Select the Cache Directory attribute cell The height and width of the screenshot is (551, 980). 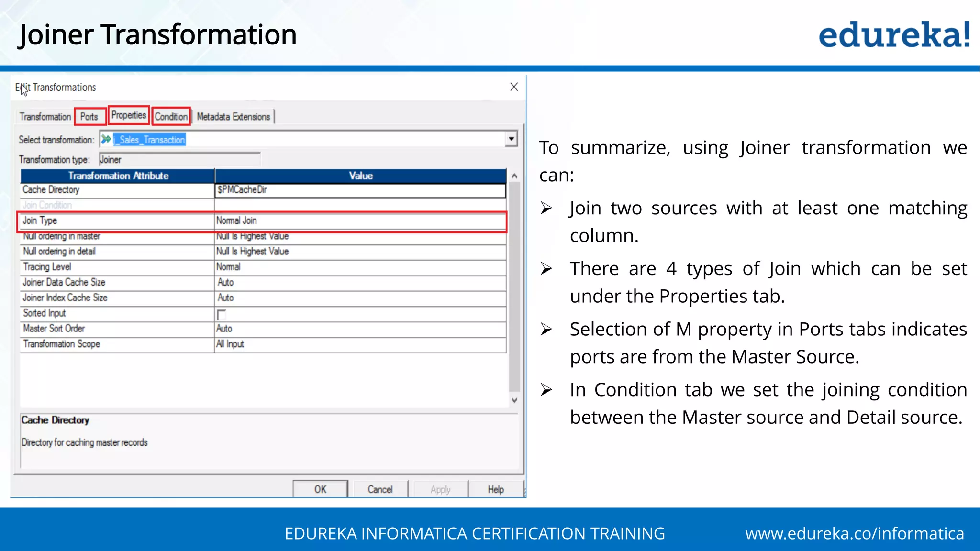click(x=117, y=190)
